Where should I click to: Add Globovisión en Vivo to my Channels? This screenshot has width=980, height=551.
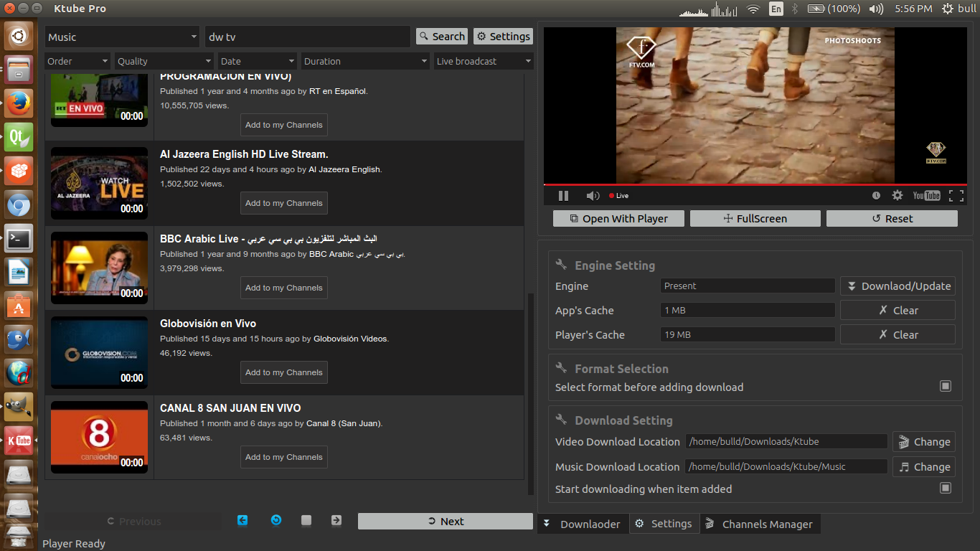point(284,372)
